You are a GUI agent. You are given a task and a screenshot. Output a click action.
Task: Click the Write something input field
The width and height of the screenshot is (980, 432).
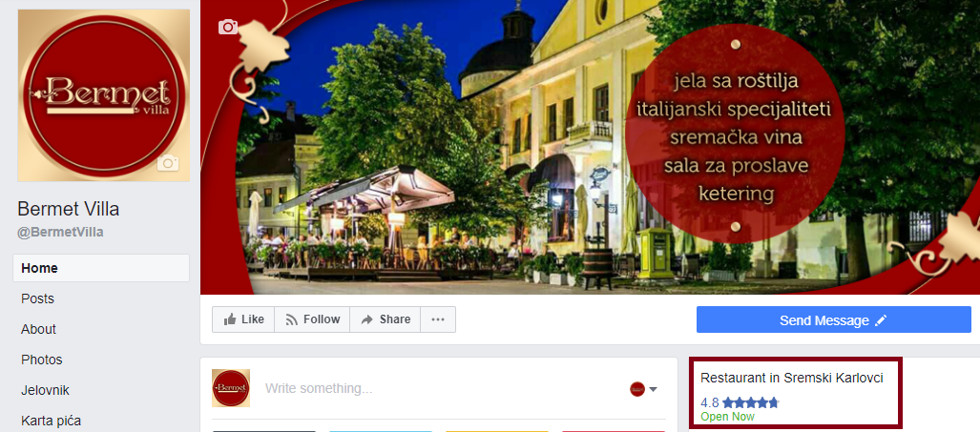coord(437,388)
